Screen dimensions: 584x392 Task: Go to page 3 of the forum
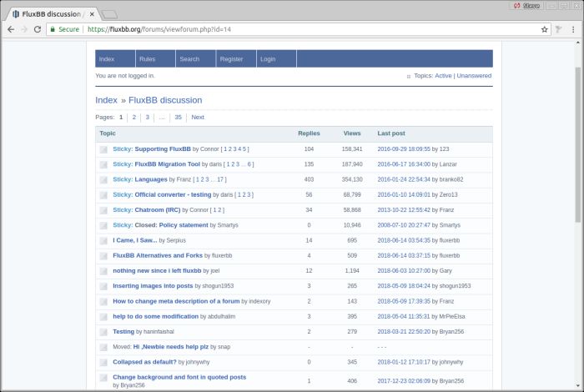147,118
